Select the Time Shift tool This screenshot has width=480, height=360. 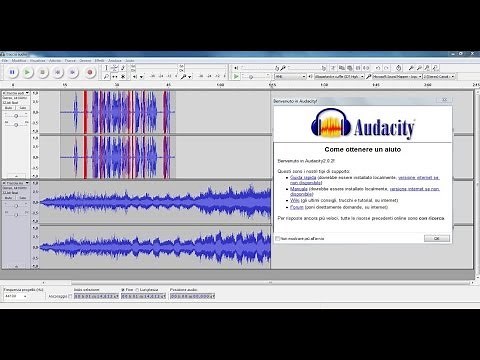(x=114, y=76)
